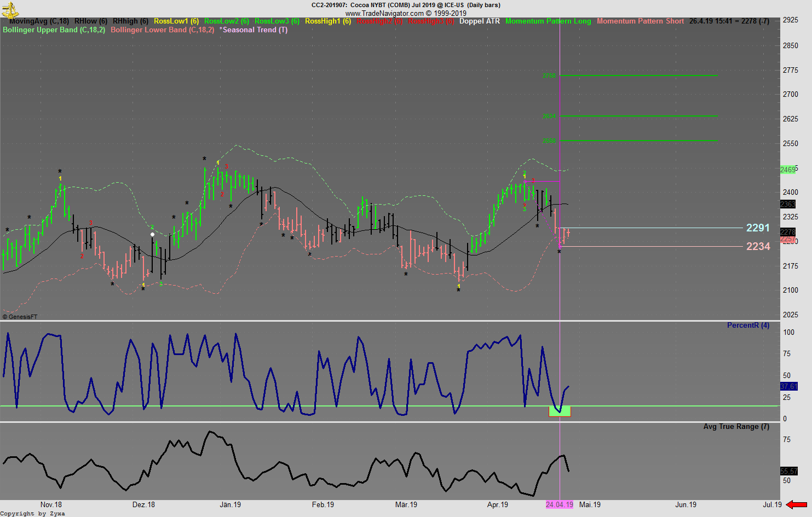Click the highlighted 24.04.19 date marker
The width and height of the screenshot is (812, 517).
tap(560, 504)
